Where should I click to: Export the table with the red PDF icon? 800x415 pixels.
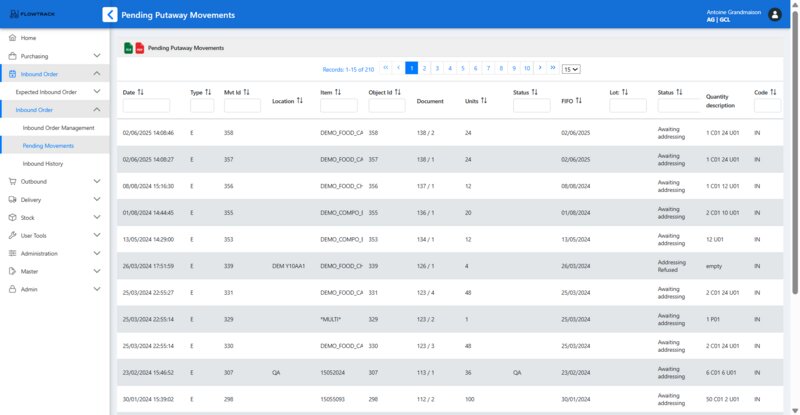pyautogui.click(x=139, y=47)
